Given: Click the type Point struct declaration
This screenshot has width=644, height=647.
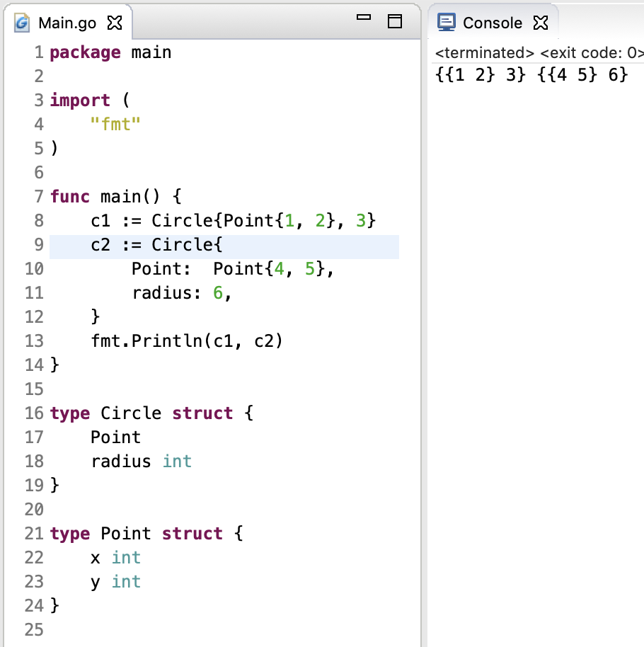Looking at the screenshot, I should click(146, 534).
